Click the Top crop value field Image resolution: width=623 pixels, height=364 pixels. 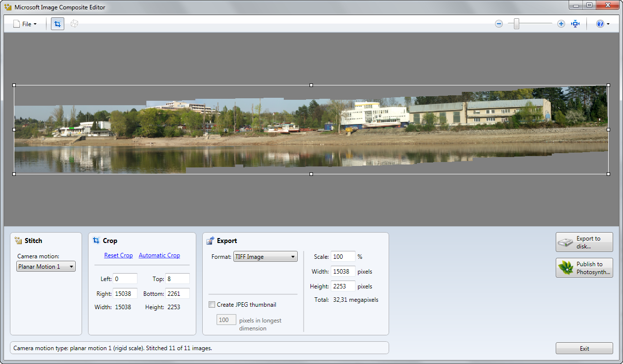coord(178,279)
